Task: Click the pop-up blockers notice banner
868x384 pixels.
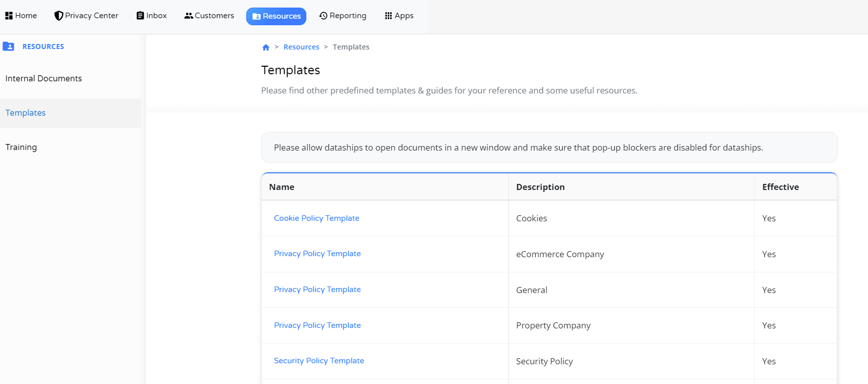Action: pyautogui.click(x=549, y=148)
